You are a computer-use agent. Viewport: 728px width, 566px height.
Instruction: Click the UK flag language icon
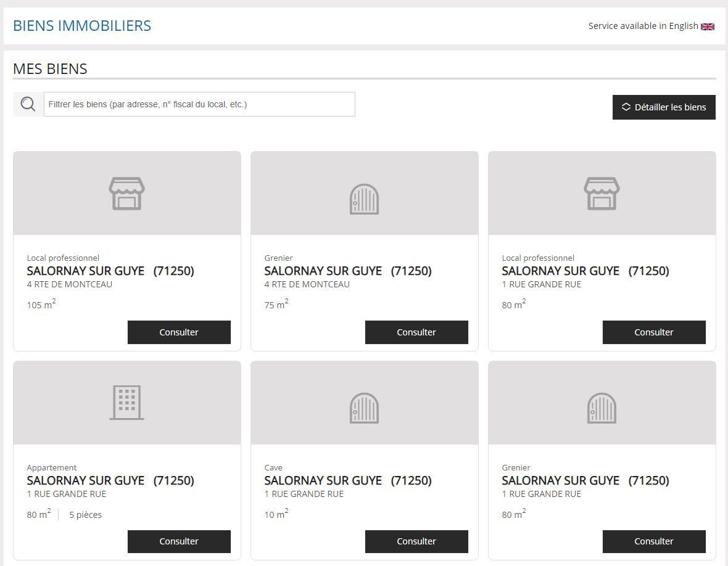[x=708, y=27]
